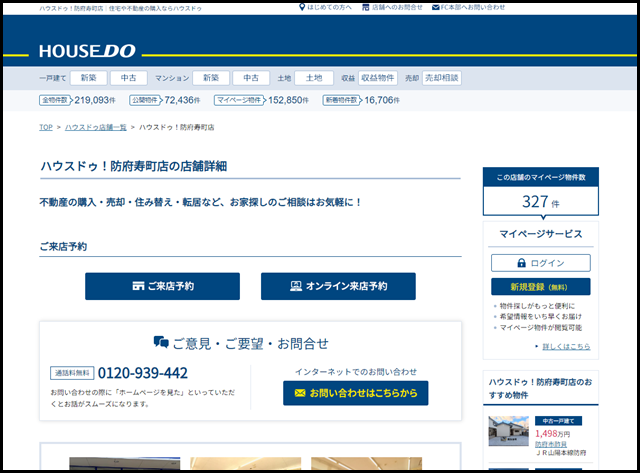Click the マイページサービス heading
Screen dimensions: 640x473
point(541,234)
